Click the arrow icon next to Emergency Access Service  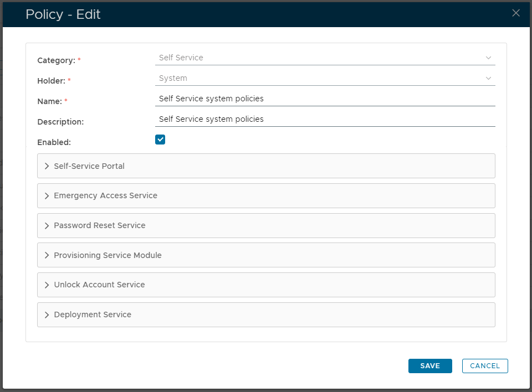coord(47,196)
